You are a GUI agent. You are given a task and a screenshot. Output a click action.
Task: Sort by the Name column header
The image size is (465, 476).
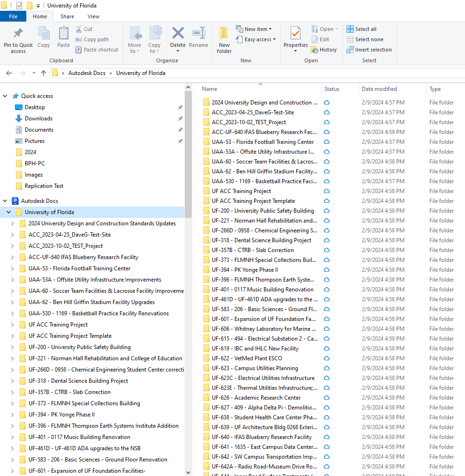tap(210, 89)
